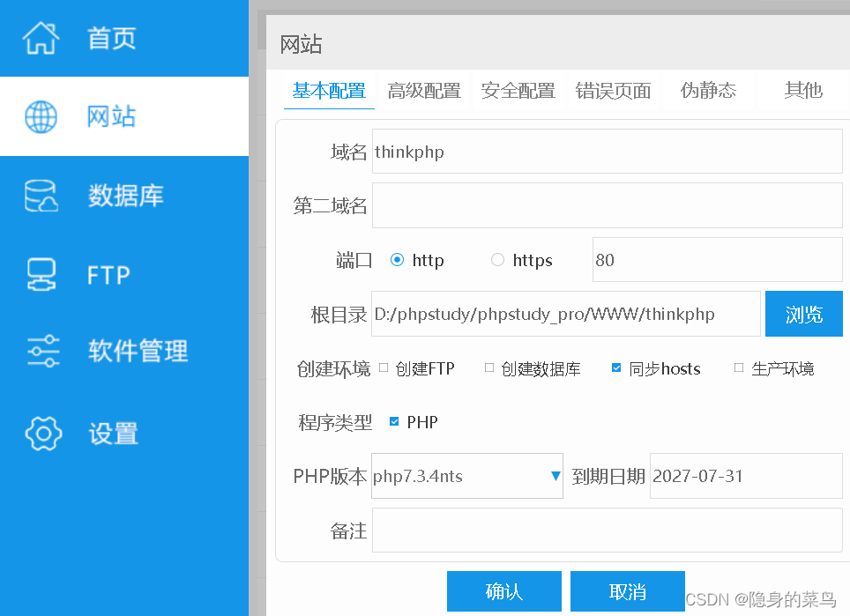Open the FTP sidebar label
This screenshot has height=616, width=850.
click(x=108, y=275)
